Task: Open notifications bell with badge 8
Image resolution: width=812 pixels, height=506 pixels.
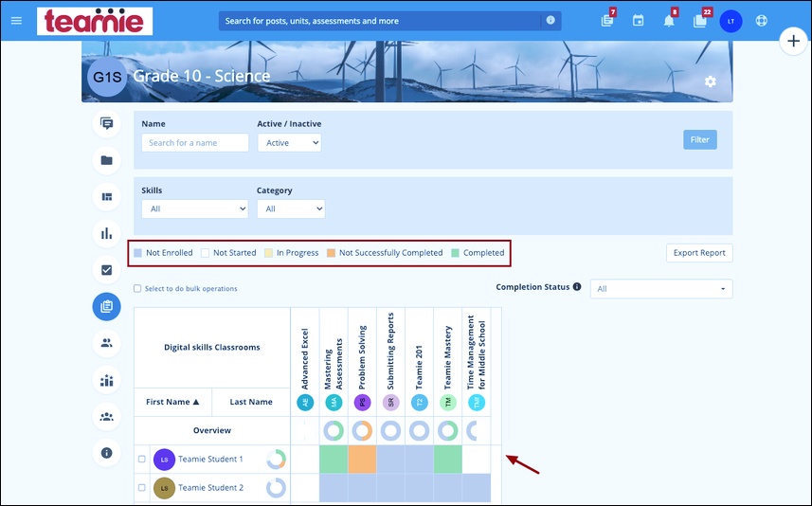Action: tap(669, 21)
